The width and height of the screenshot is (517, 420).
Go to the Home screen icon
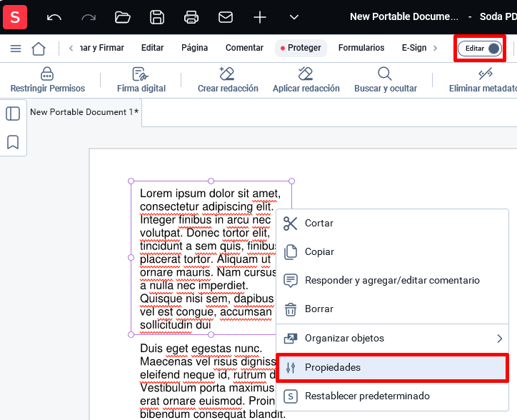pyautogui.click(x=39, y=49)
